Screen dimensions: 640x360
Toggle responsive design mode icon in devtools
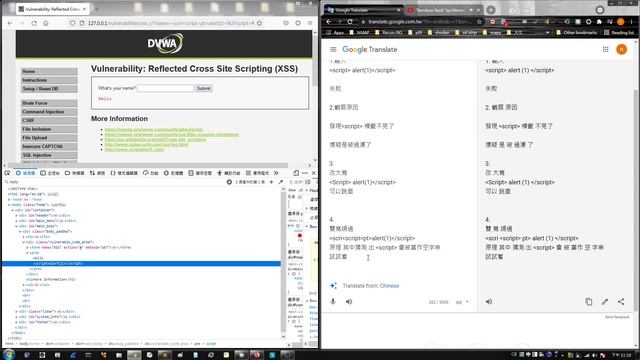pyautogui.click(x=296, y=173)
